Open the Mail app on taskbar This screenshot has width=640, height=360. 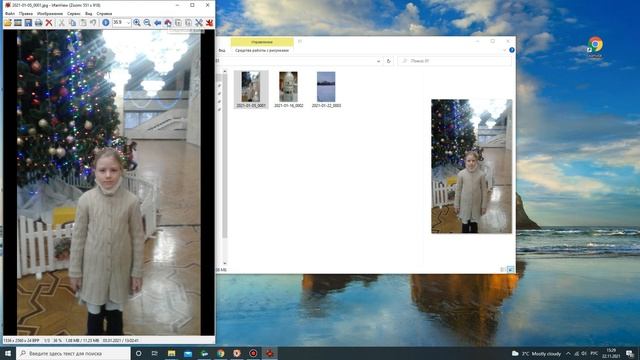click(188, 353)
